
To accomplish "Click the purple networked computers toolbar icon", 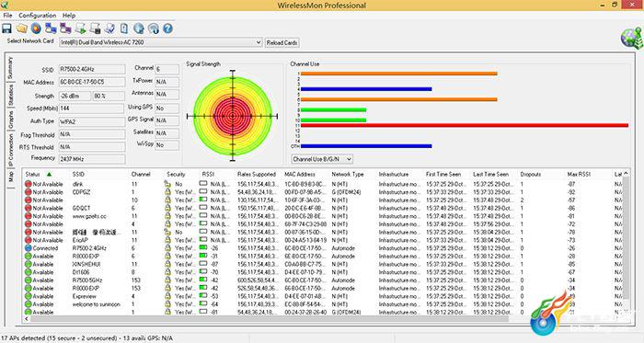I will tap(65, 29).
